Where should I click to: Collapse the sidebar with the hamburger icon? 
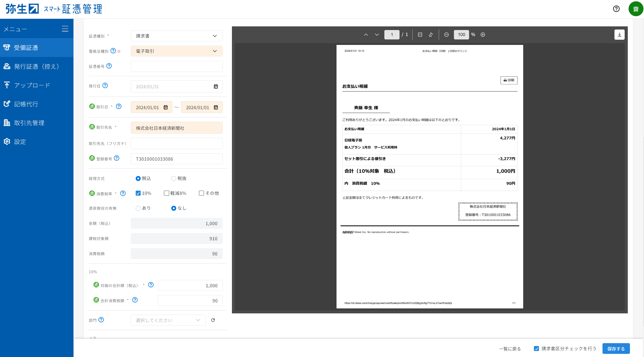tap(65, 29)
